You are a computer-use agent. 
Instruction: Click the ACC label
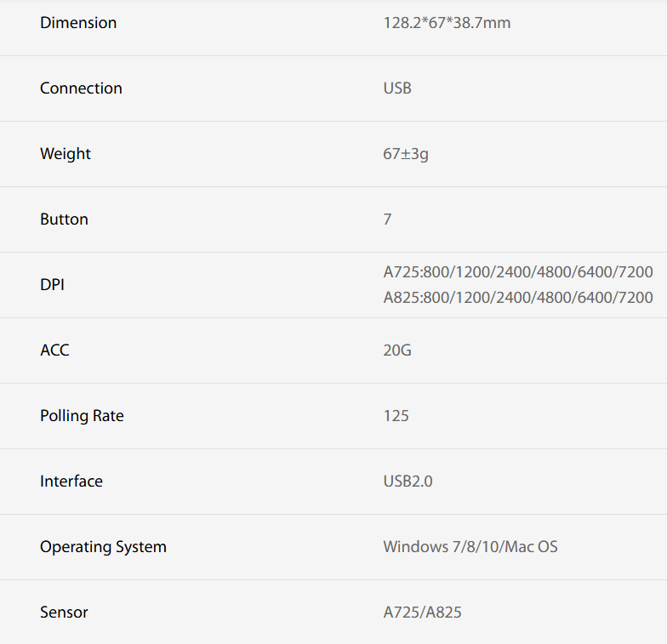(x=54, y=350)
